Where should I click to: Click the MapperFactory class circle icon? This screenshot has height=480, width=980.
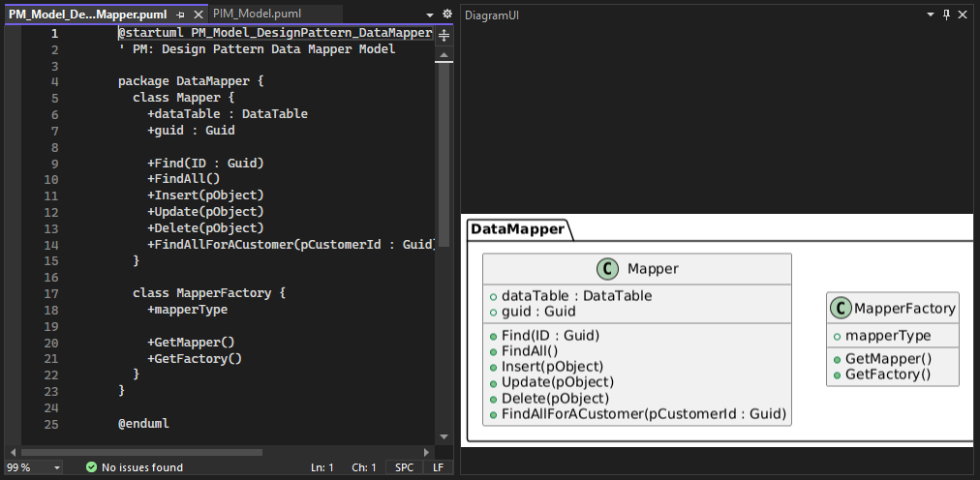click(x=842, y=308)
